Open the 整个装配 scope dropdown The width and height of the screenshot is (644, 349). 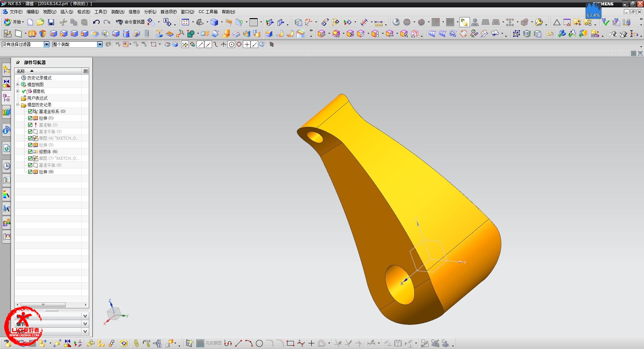point(100,44)
